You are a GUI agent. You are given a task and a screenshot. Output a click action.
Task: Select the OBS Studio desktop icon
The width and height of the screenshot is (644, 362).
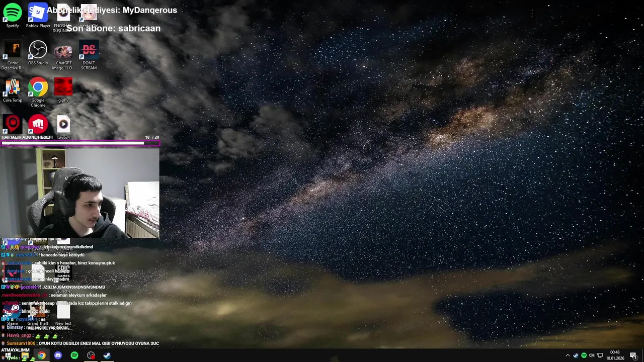[38, 53]
